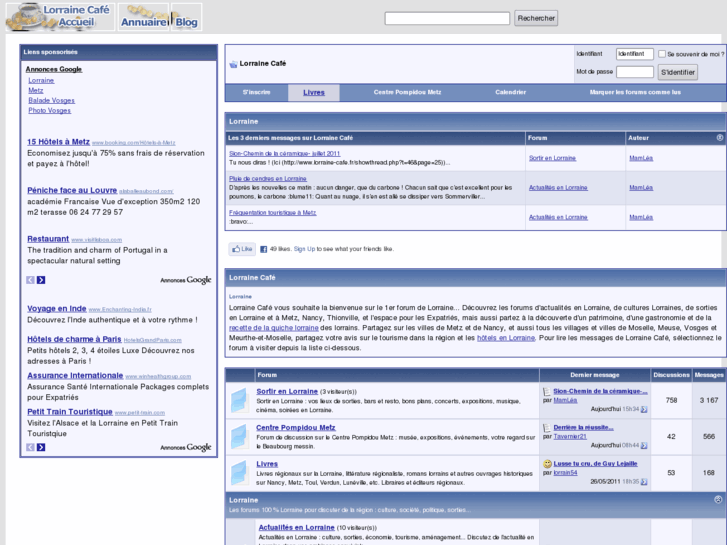
Task: Show previous ads in second Google block
Action: [30, 447]
